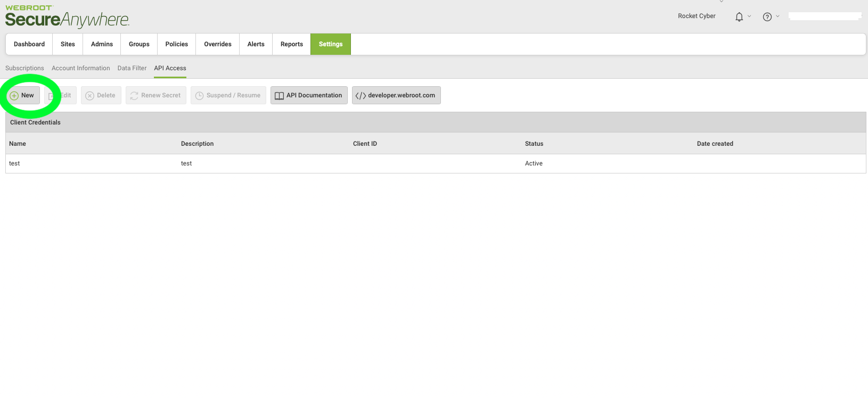Sort by the Name column header
The image size is (868, 398).
pos(18,144)
